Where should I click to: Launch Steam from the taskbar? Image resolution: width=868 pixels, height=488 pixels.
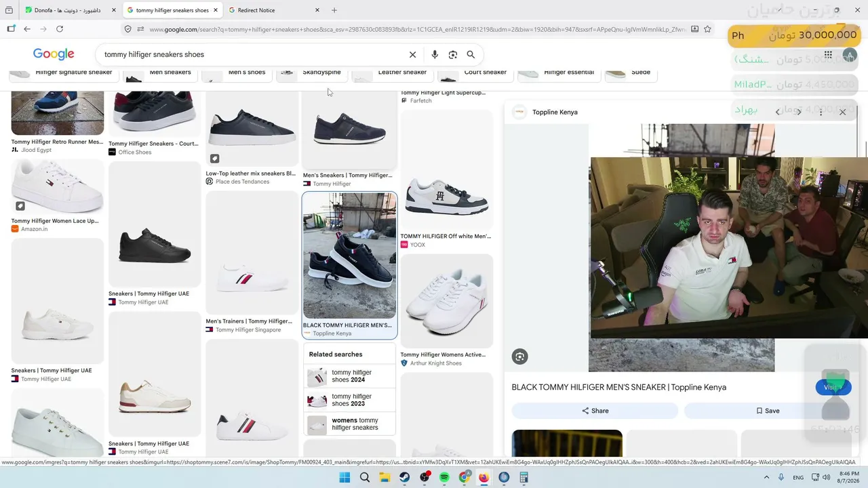tap(405, 477)
